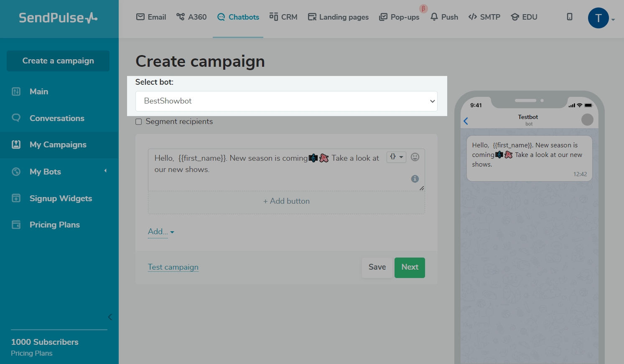This screenshot has width=624, height=364.
Task: Open the account dropdown caret
Action: pos(613,20)
